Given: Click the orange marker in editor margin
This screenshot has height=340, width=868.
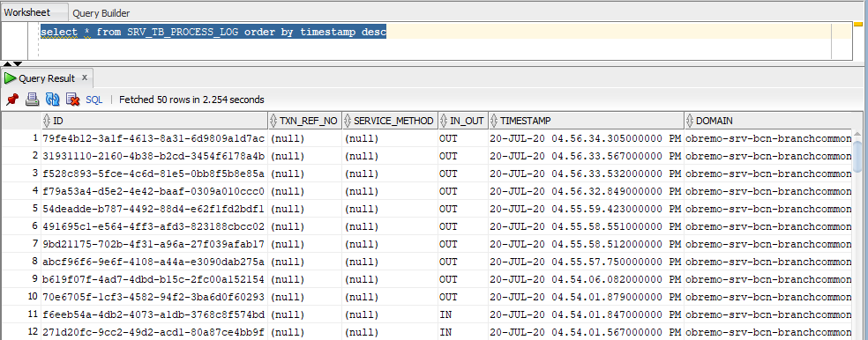Looking at the screenshot, I should pyautogui.click(x=858, y=24).
